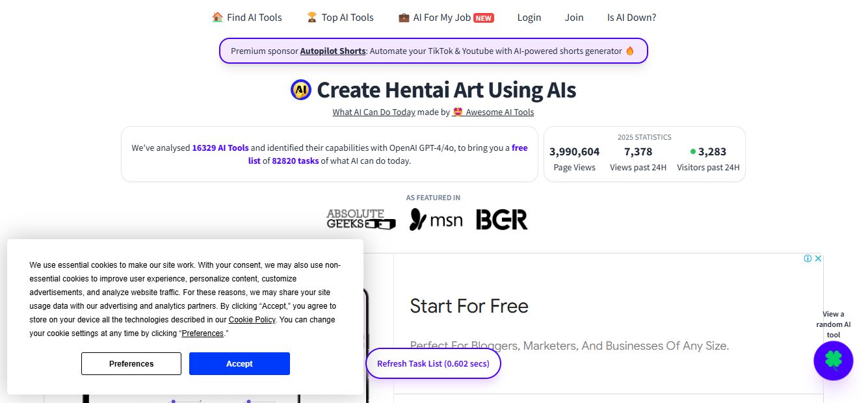Open Top AI Tools menu item
Image resolution: width=868 pixels, height=403 pixels.
point(340,18)
